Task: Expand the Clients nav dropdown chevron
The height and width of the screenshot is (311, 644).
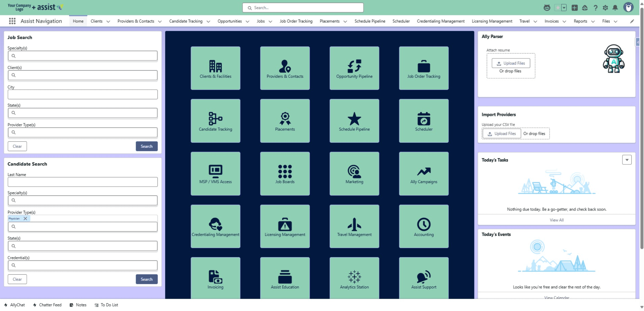Action: point(108,22)
